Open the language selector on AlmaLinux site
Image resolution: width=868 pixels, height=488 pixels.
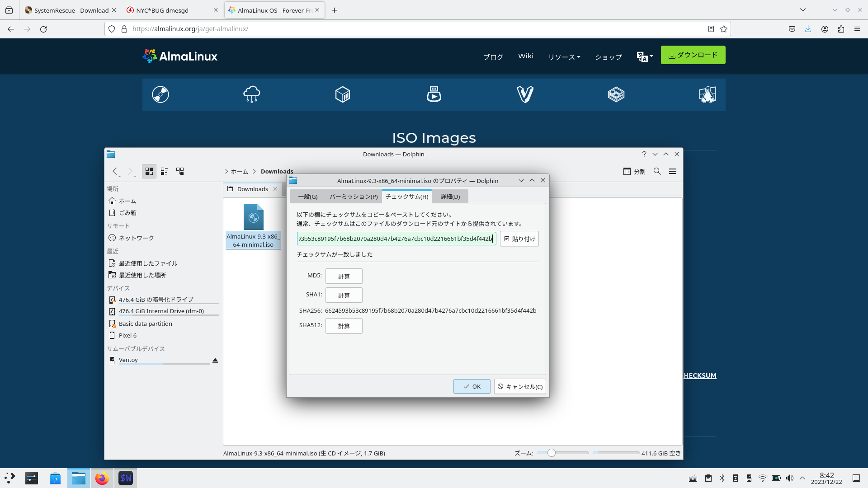pyautogui.click(x=645, y=56)
